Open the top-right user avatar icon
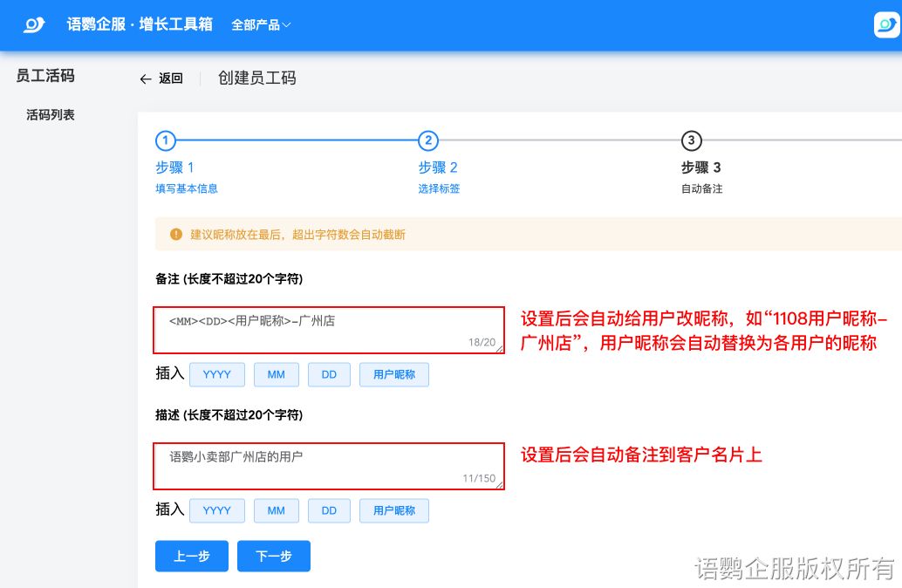The image size is (902, 588). pyautogui.click(x=885, y=24)
